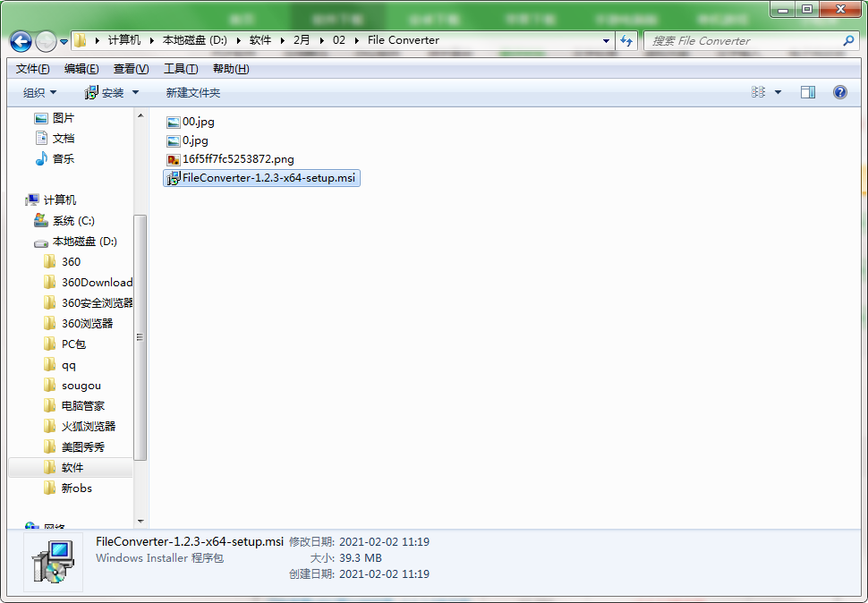Select the FileConverter-1.2.3-x64-setup.msi file
The width and height of the screenshot is (868, 603).
tap(268, 178)
